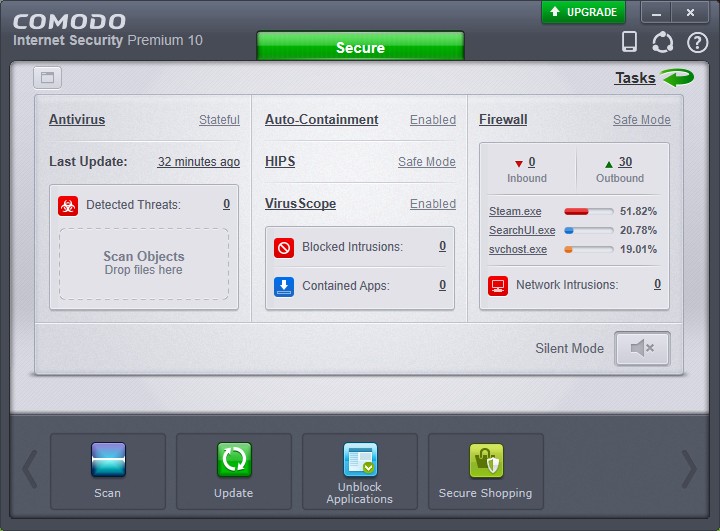Click the Network Intrusions monitor icon

click(x=498, y=286)
